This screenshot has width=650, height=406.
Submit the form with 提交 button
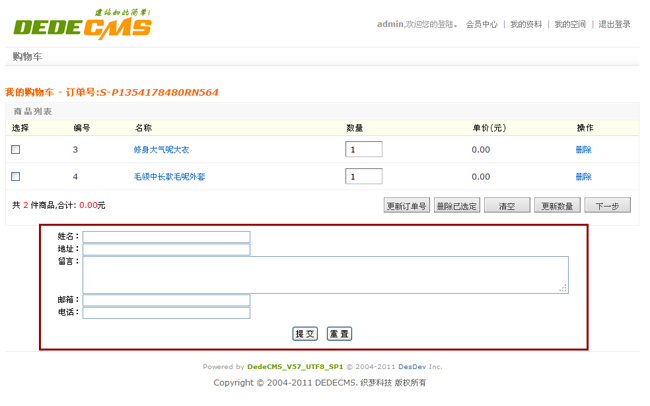(x=305, y=334)
